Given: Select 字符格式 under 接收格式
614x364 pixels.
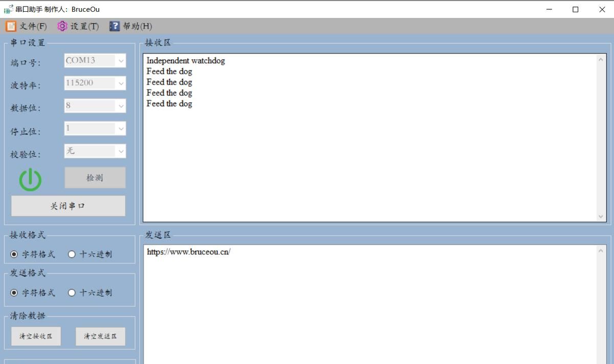Looking at the screenshot, I should point(14,254).
